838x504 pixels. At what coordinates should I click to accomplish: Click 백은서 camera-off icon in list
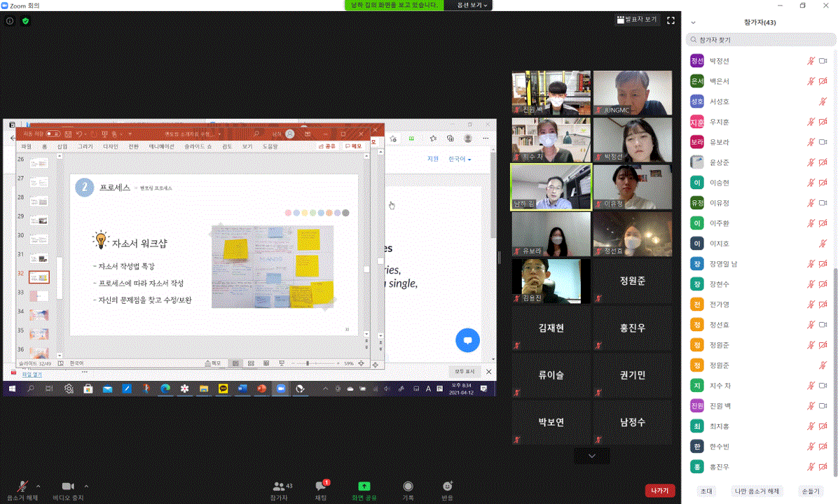click(x=823, y=81)
